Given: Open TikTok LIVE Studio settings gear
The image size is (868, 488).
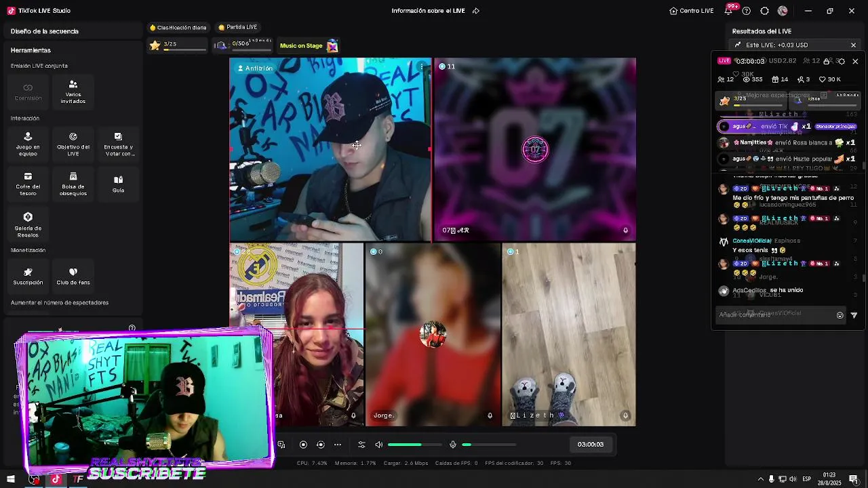Looking at the screenshot, I should 764,11.
